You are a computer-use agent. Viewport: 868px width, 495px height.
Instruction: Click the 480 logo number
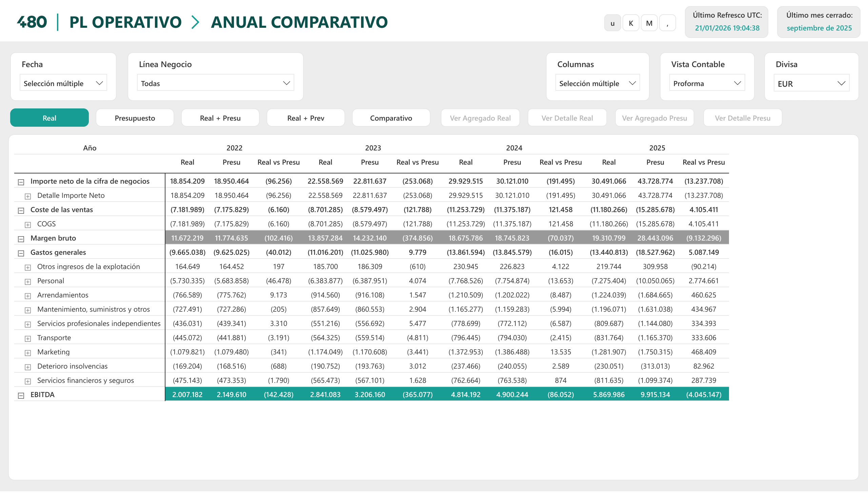(x=32, y=22)
